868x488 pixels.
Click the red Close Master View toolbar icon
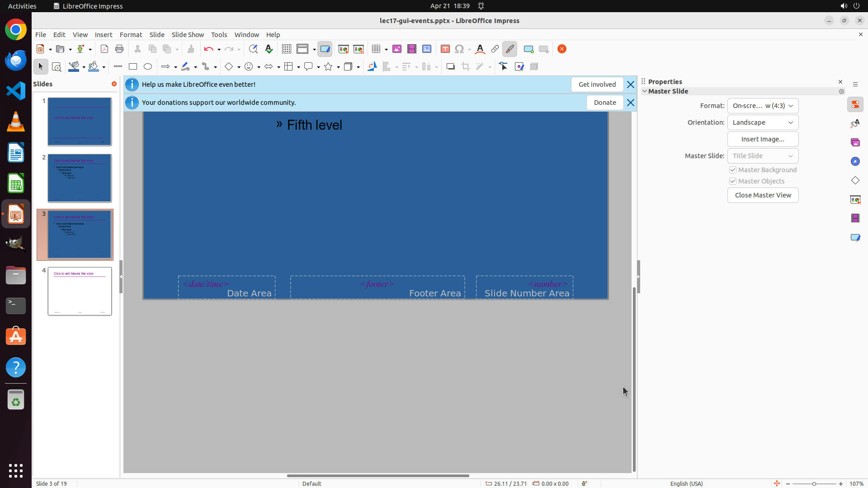[562, 49]
